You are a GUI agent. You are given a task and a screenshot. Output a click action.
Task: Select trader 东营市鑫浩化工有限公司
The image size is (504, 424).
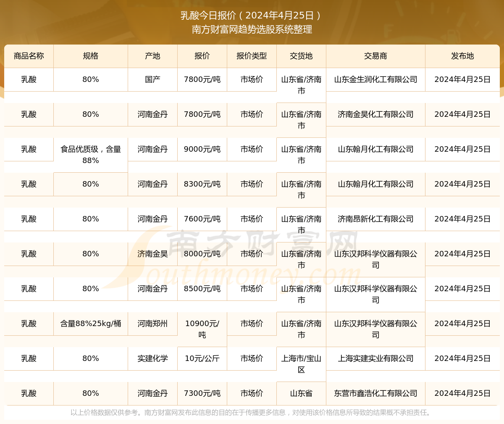(x=375, y=393)
